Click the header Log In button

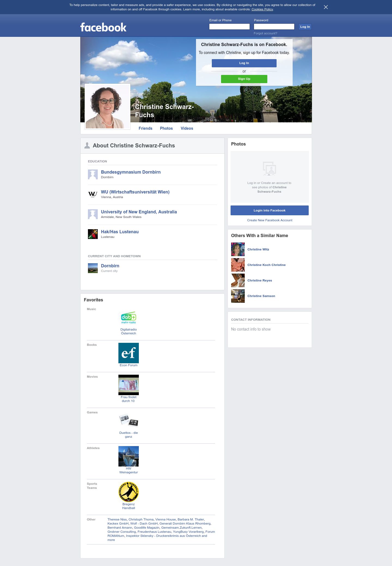305,27
